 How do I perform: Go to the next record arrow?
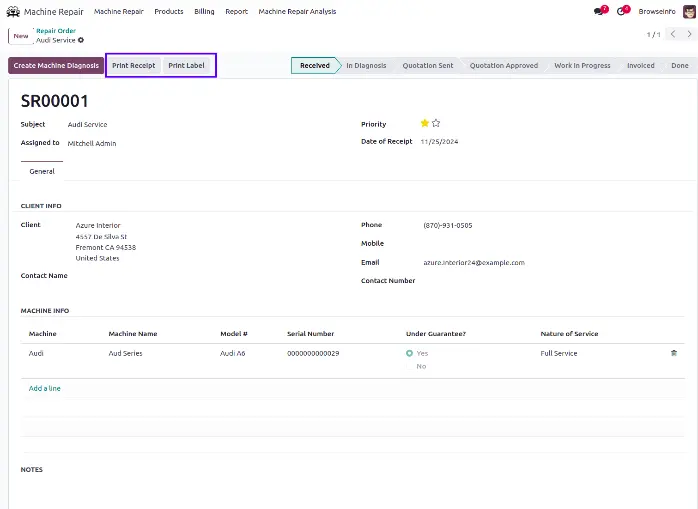point(688,34)
